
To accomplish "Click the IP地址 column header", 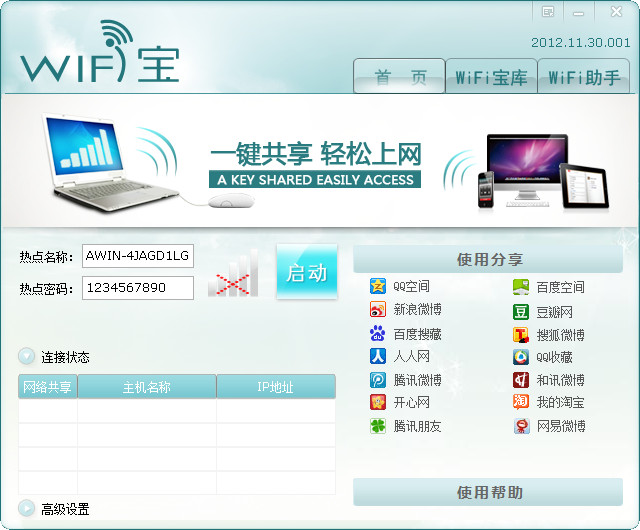I will pos(276,386).
